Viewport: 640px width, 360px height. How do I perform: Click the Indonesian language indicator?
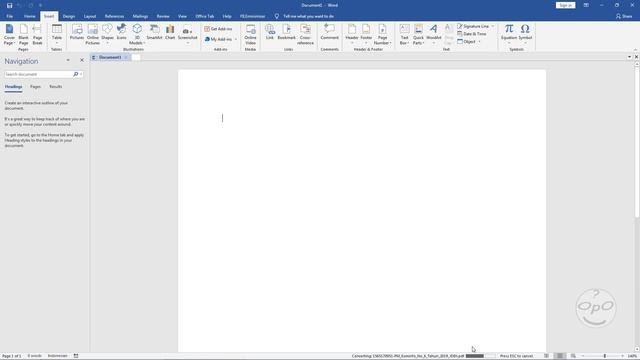pos(58,356)
